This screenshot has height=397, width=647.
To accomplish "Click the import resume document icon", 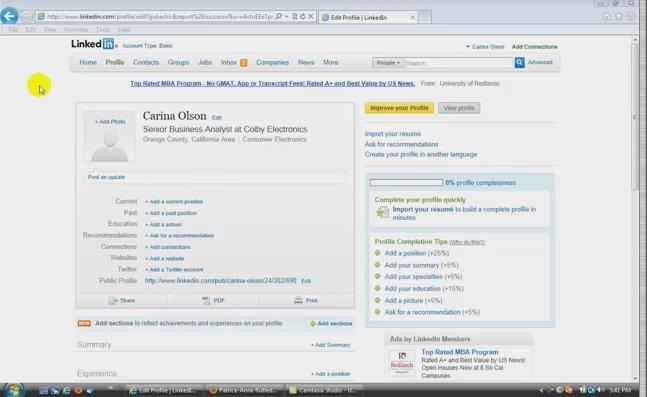I will 383,212.
